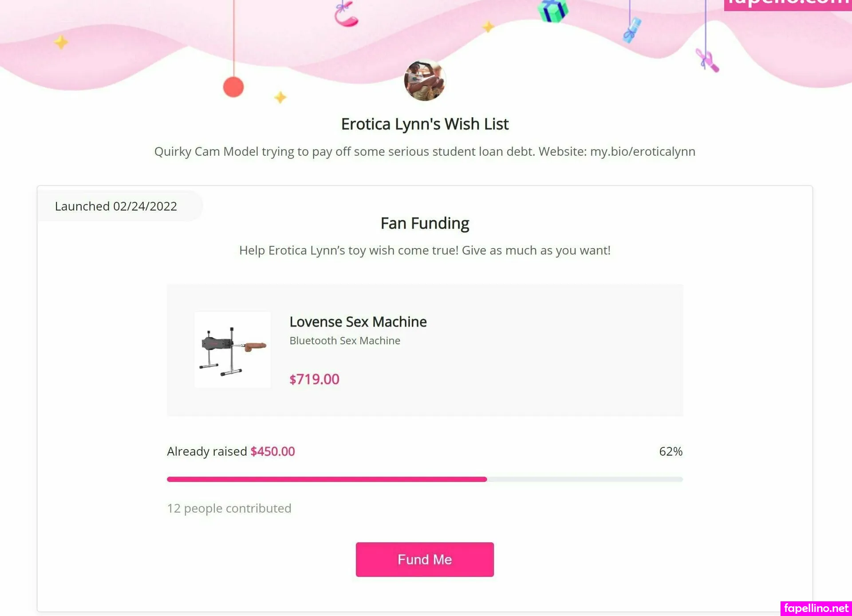Click the $450.00 raised amount

[x=272, y=451]
